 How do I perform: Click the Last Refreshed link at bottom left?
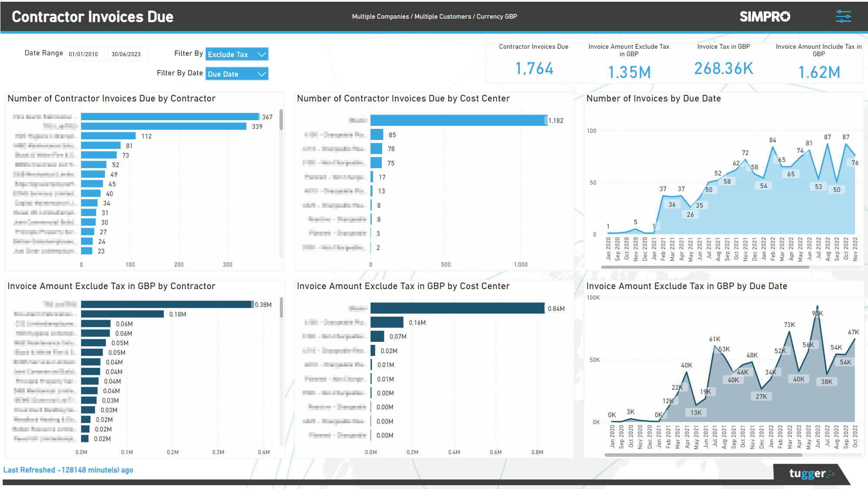pos(68,470)
